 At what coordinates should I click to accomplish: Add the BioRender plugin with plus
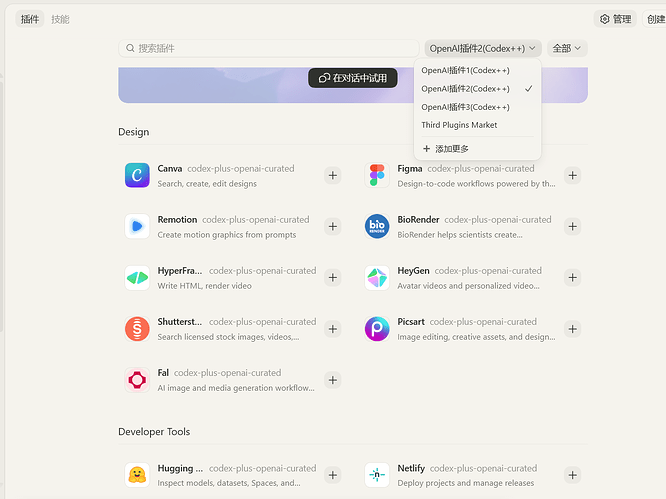(573, 226)
